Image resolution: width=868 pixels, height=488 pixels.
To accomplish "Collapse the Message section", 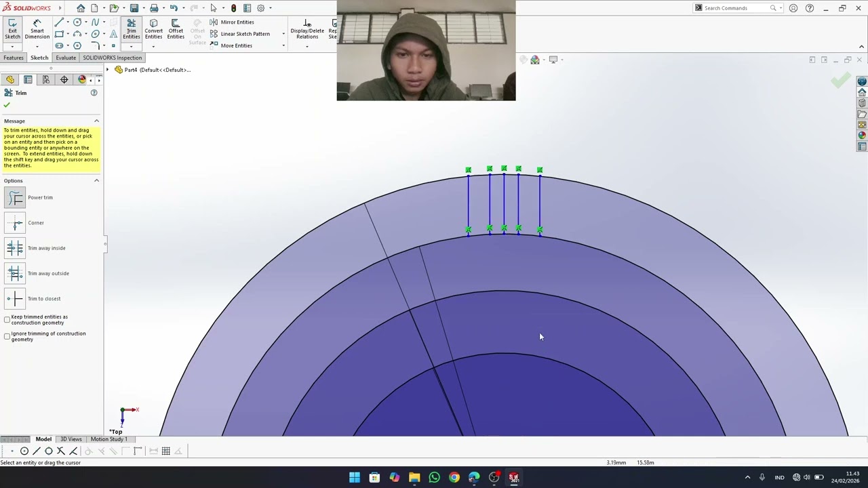I will (96, 121).
